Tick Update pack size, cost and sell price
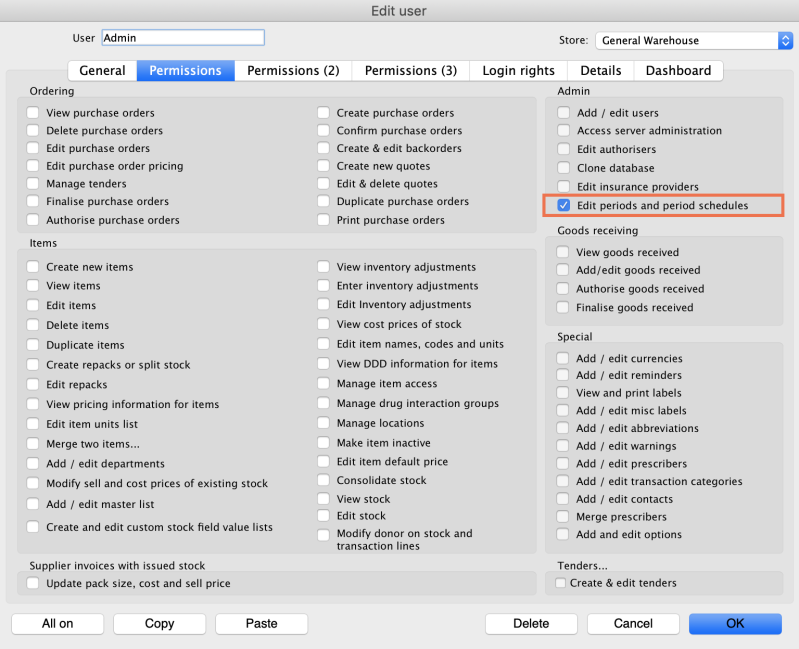 click(33, 583)
